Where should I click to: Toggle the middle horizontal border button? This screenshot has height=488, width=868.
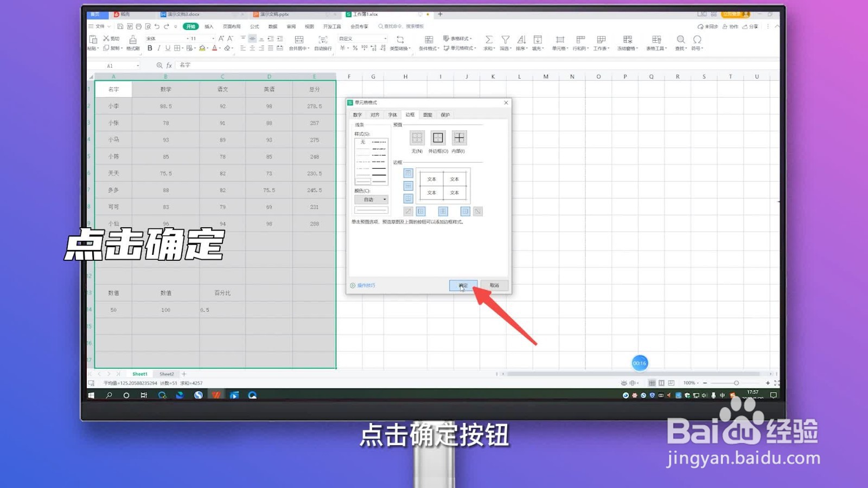pos(409,186)
